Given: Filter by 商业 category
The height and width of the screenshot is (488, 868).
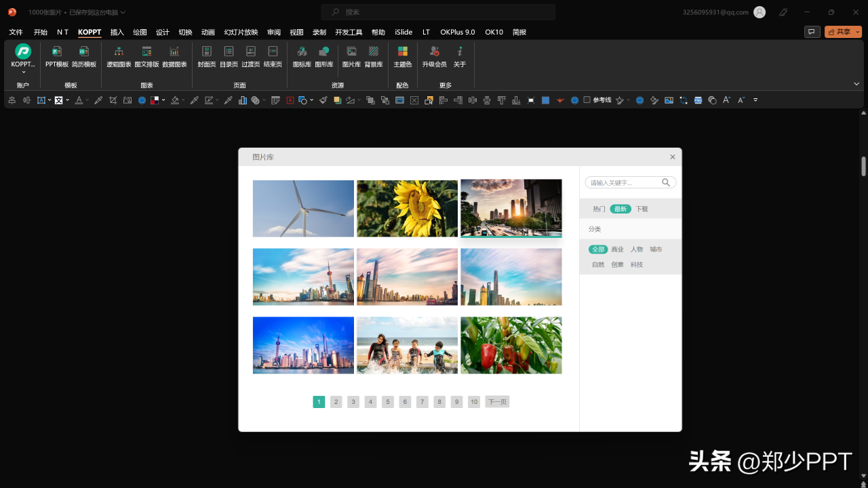Looking at the screenshot, I should (x=617, y=249).
